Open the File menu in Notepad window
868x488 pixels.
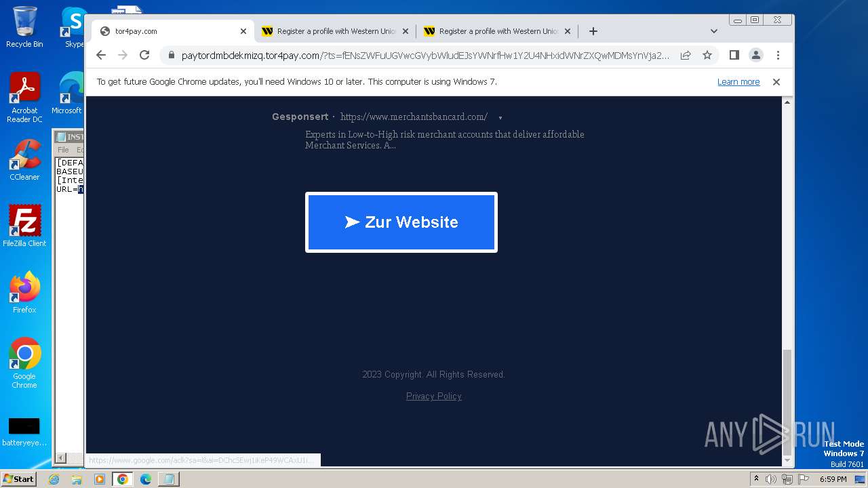tap(63, 150)
